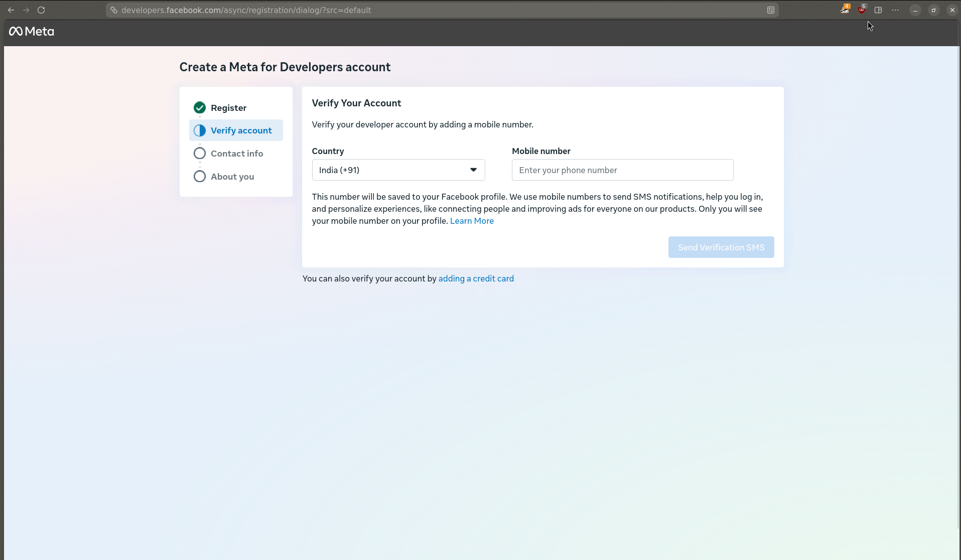Open the Learn More link
This screenshot has height=560, width=961.
472,221
